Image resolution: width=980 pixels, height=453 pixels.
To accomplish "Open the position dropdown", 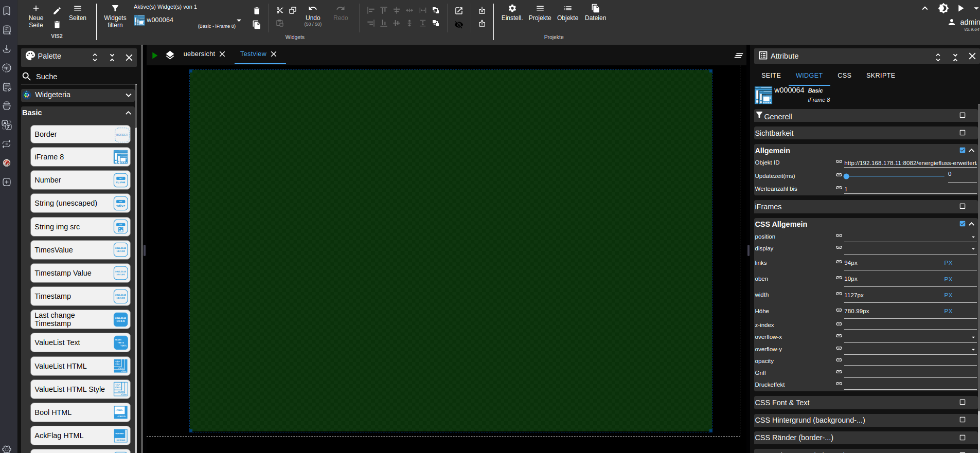I will point(910,237).
